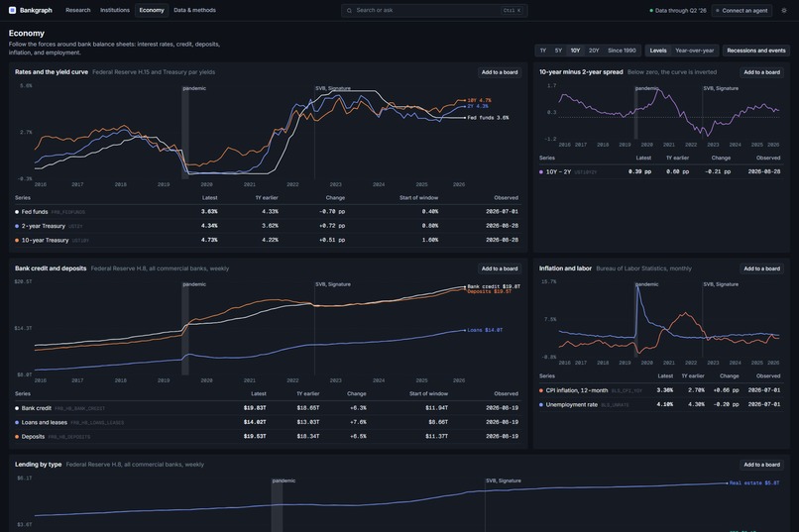Select the 2-year Treasury row label
This screenshot has height=532, width=799.
(x=44, y=226)
